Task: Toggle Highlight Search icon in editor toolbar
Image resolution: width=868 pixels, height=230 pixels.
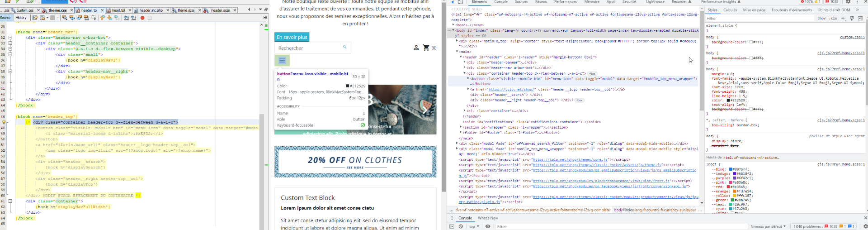Action: 86,18
